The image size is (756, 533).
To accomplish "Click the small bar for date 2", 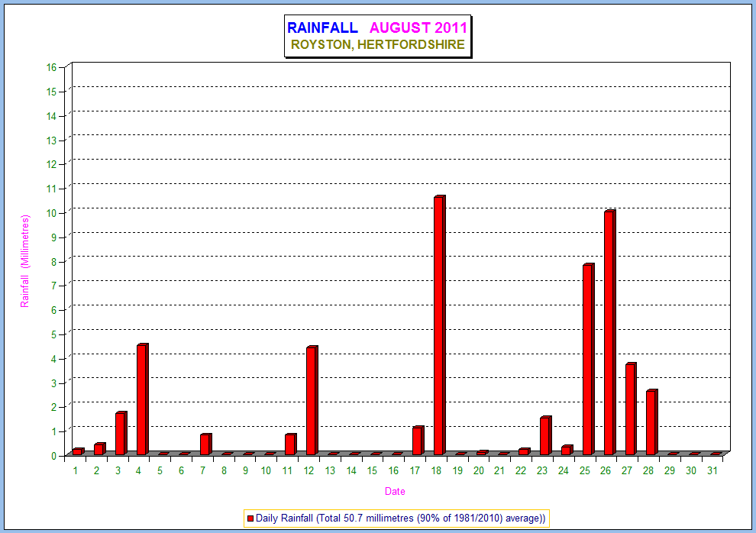I will tap(100, 449).
